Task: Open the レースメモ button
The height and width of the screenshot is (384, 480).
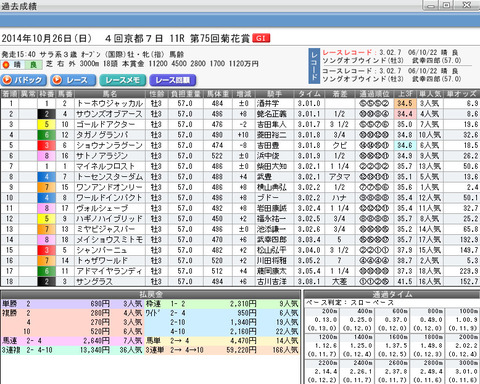Action: pos(123,80)
